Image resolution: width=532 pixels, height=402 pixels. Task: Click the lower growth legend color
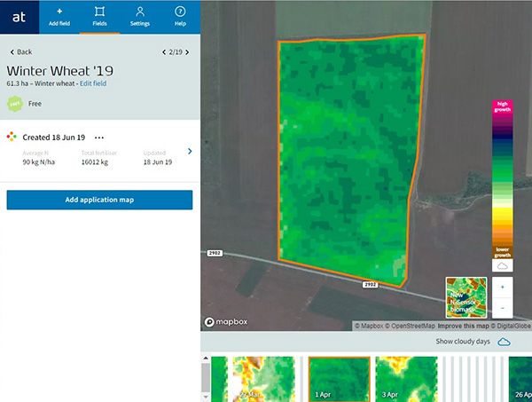pos(503,252)
